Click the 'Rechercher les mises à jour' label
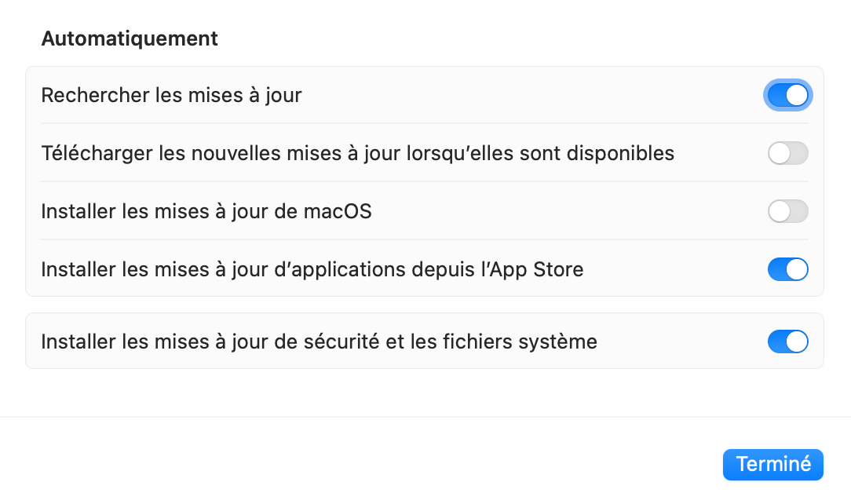Image resolution: width=851 pixels, height=504 pixels. tap(171, 96)
